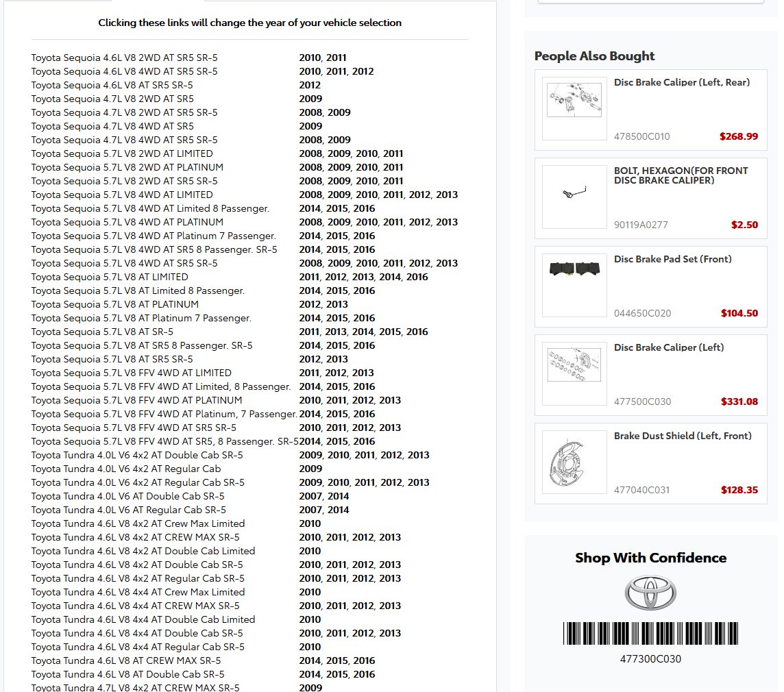The height and width of the screenshot is (692, 784).
Task: Select year 2010 for Sequoia 5.7L 2WD LIMITED
Action: 367,154
